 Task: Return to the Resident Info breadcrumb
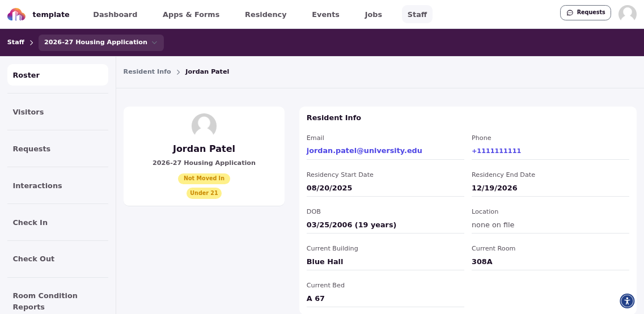pyautogui.click(x=147, y=71)
